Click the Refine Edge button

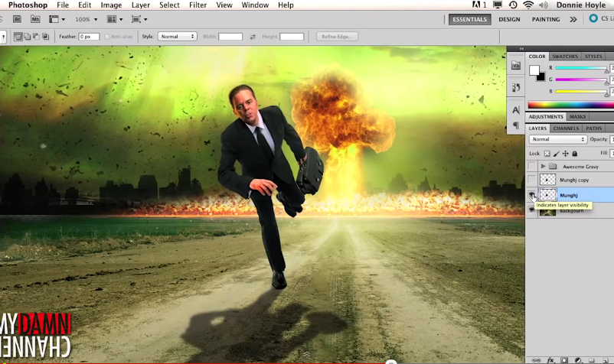pyautogui.click(x=337, y=37)
